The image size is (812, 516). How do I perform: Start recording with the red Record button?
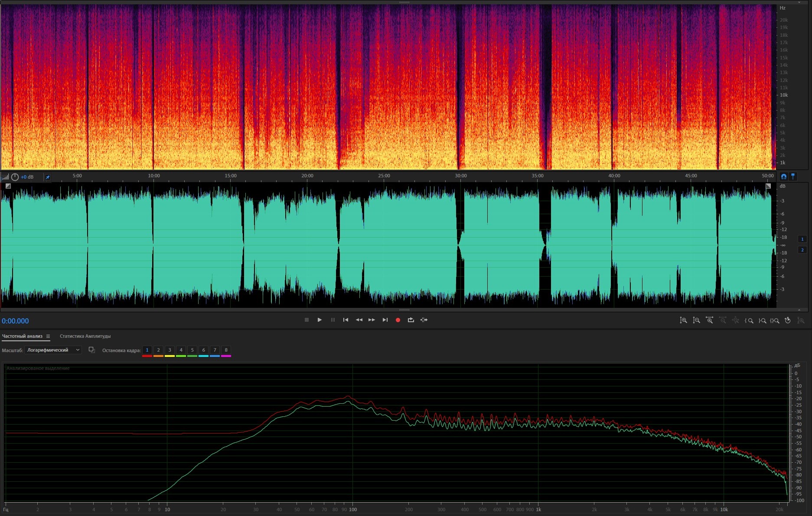[x=398, y=320]
